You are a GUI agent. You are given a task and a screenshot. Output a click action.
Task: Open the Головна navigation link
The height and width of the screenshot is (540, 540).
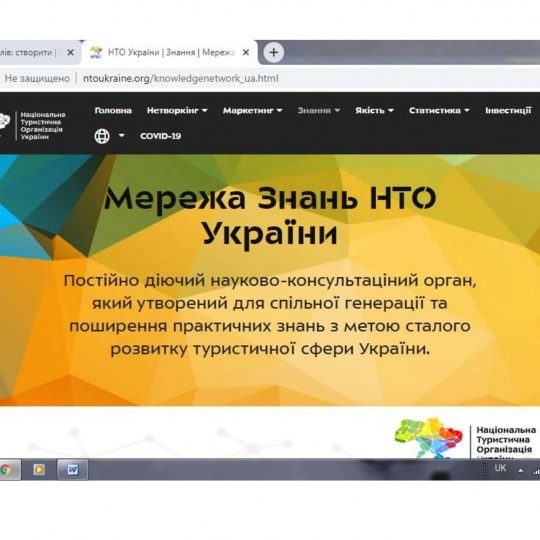113,111
